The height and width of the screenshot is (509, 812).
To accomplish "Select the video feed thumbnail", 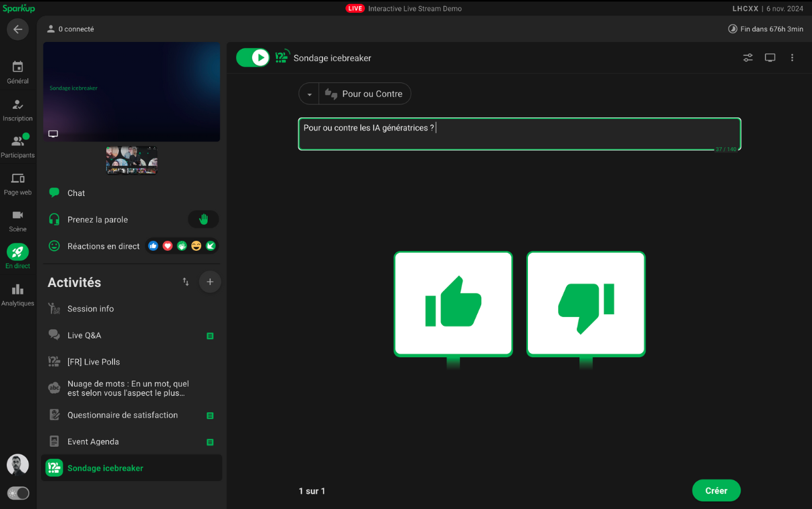I will (132, 161).
